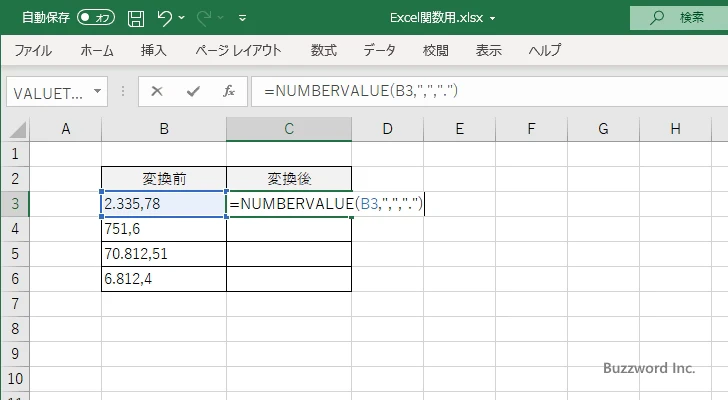Select cell B4 containing 751,6
This screenshot has height=400, width=728.
(x=163, y=228)
